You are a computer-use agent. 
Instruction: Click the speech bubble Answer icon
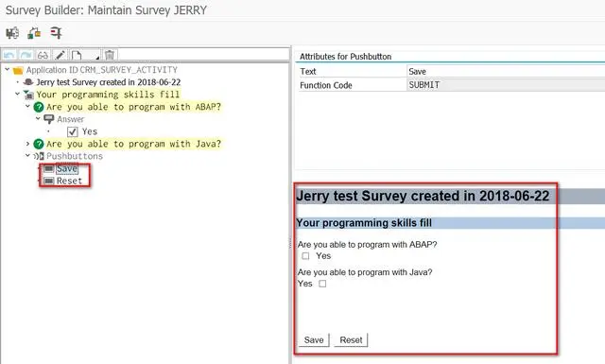[x=48, y=119]
